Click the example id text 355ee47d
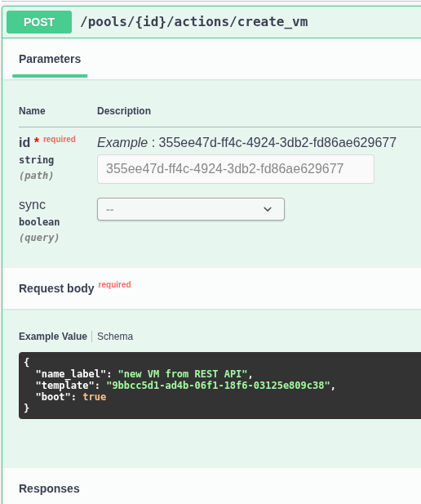Image resolution: width=421 pixels, height=504 pixels. click(277, 142)
